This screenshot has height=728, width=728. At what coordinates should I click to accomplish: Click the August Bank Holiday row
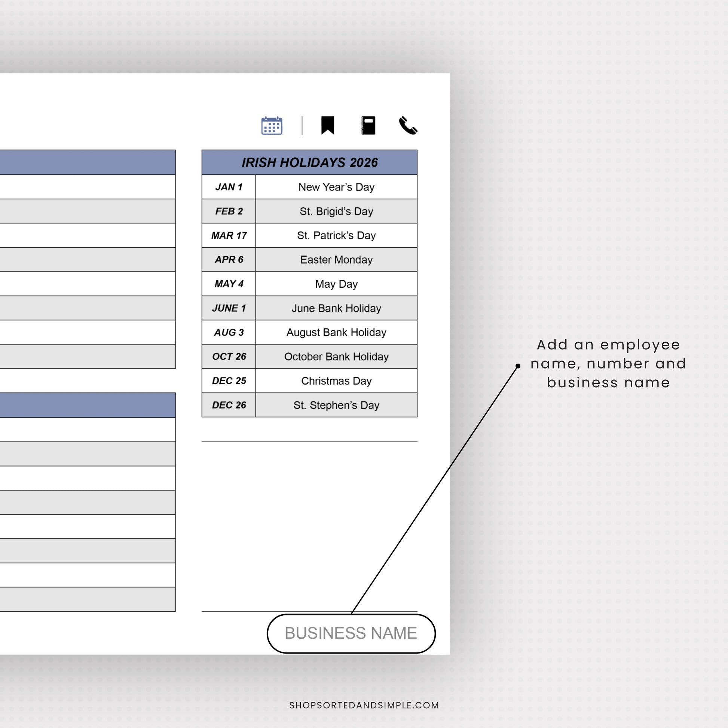(336, 332)
